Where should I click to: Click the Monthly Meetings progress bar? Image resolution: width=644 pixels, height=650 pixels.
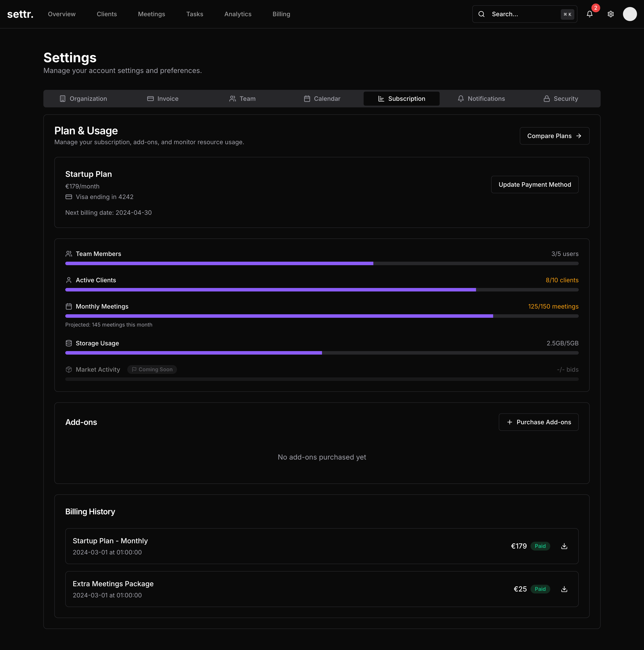click(x=322, y=316)
